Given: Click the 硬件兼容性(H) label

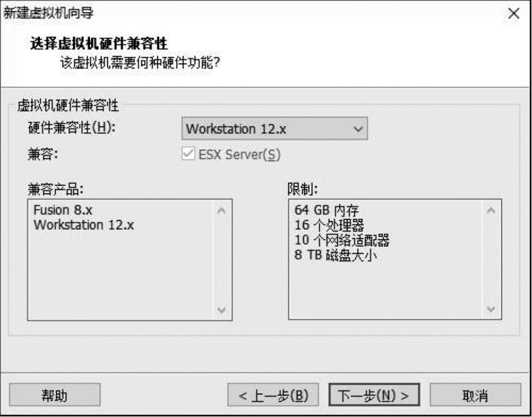Looking at the screenshot, I should pos(72,128).
